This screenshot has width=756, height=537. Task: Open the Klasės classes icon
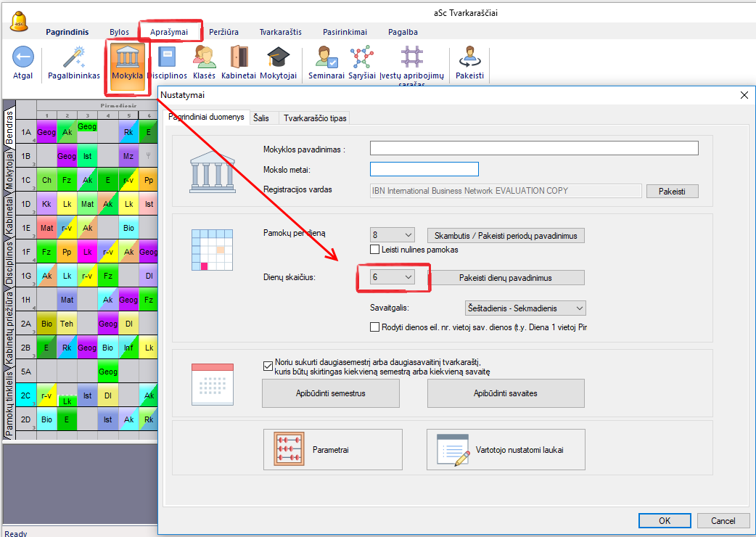tap(204, 57)
